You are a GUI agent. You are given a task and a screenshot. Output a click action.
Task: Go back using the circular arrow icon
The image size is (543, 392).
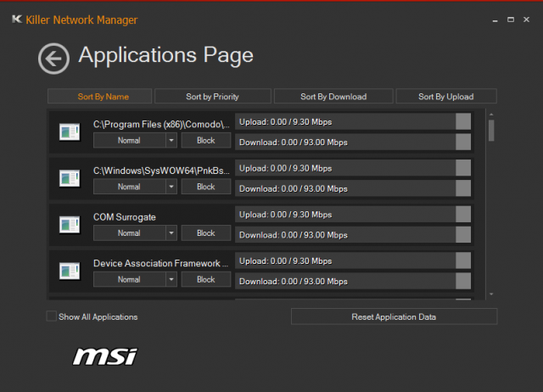(53, 59)
